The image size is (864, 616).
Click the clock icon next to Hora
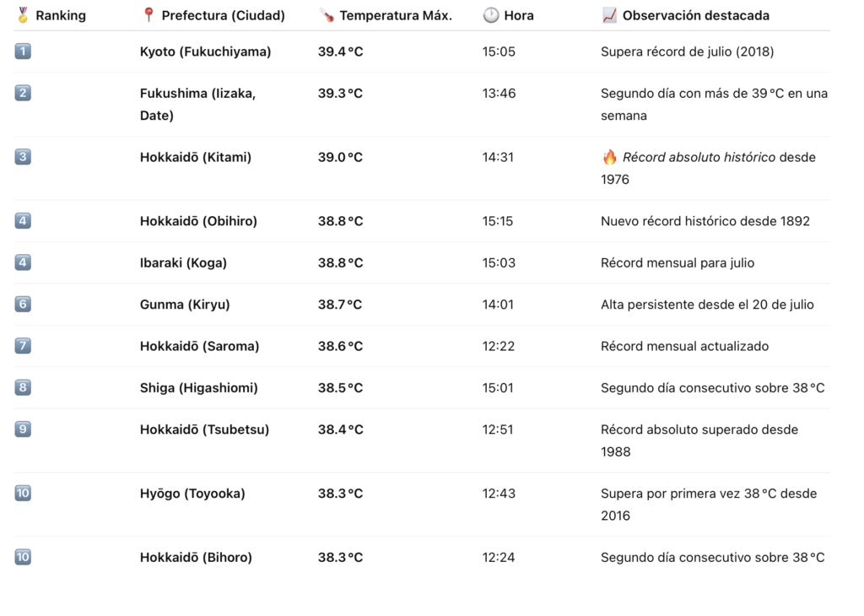[x=491, y=15]
